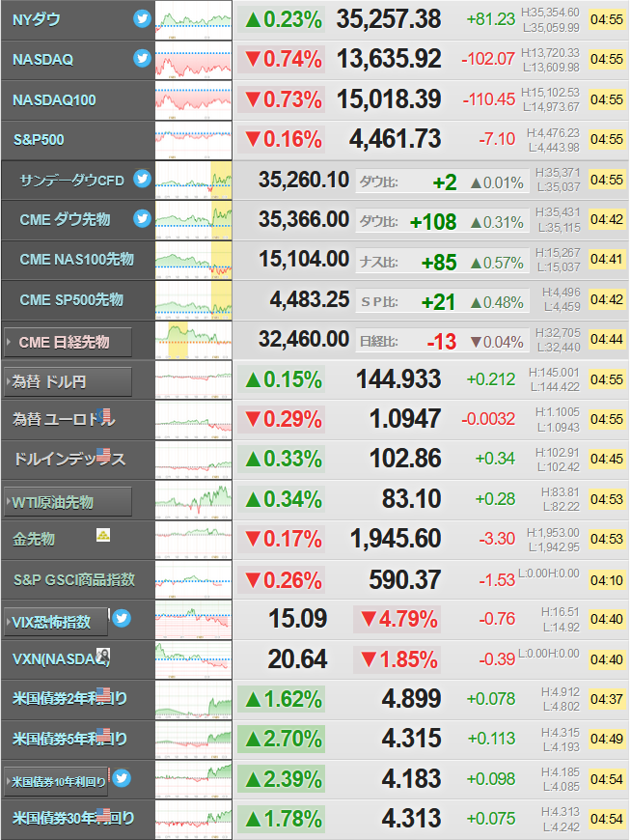The height and width of the screenshot is (840, 631).
Task: Open the S&P500 row label
Action: [38, 140]
